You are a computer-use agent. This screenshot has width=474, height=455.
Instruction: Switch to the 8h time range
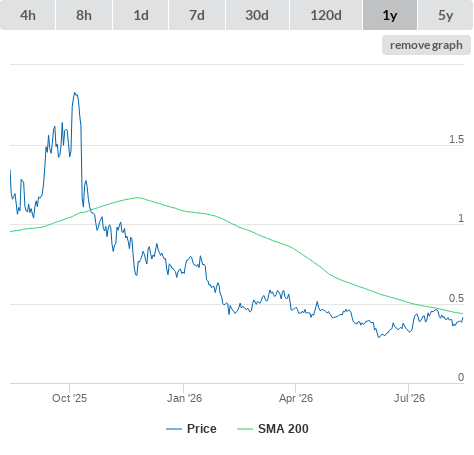coord(84,15)
